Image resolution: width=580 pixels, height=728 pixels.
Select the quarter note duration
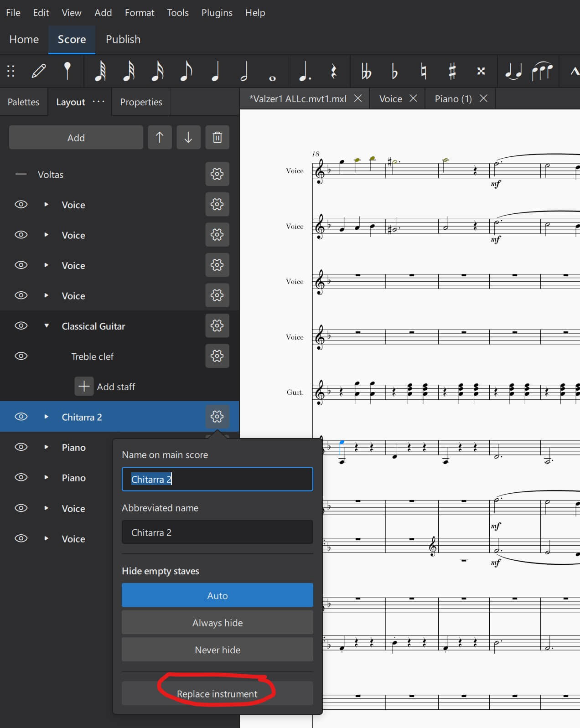click(215, 71)
